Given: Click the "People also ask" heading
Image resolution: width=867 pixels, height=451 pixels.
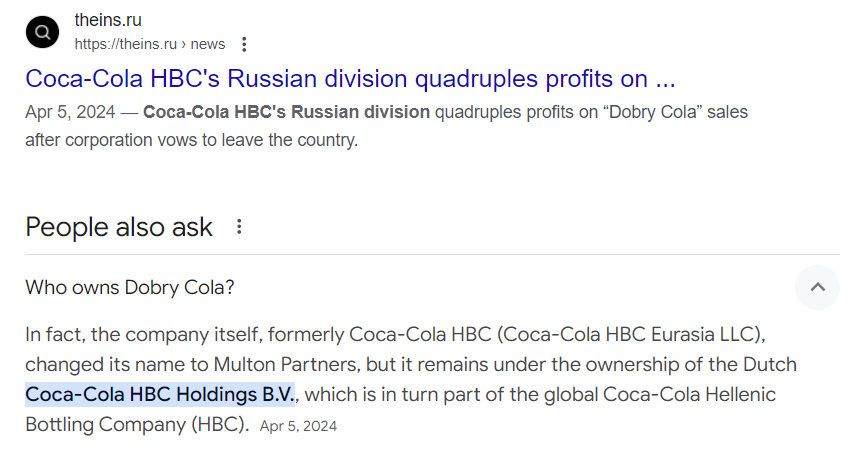Looking at the screenshot, I should tap(119, 227).
